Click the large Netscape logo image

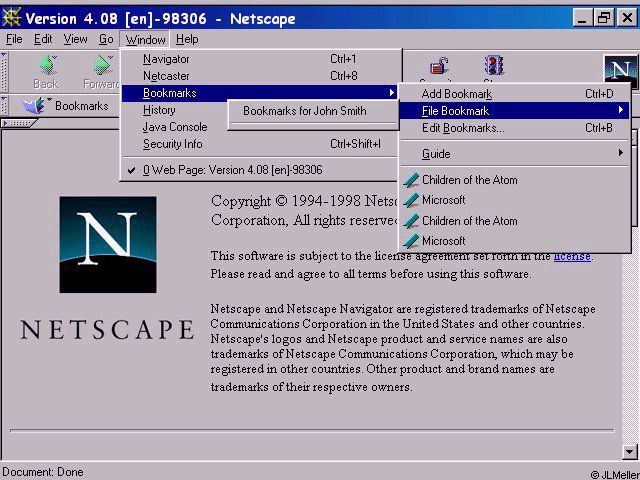(108, 244)
